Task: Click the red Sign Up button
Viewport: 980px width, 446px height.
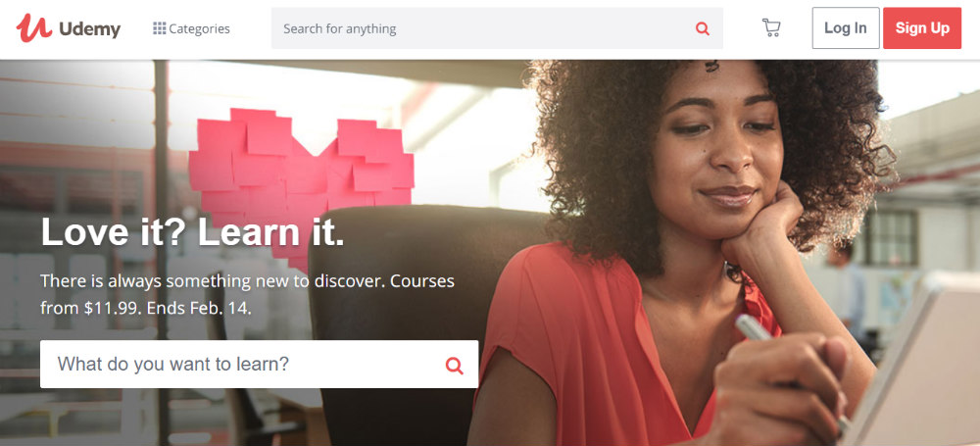Action: (922, 28)
